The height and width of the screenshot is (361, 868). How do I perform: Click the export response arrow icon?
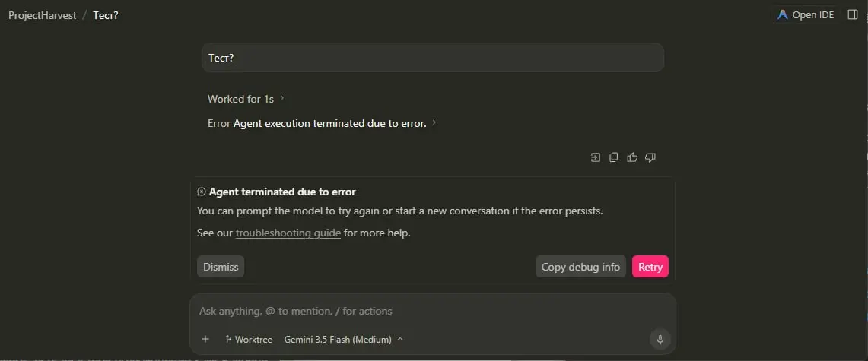pyautogui.click(x=595, y=157)
